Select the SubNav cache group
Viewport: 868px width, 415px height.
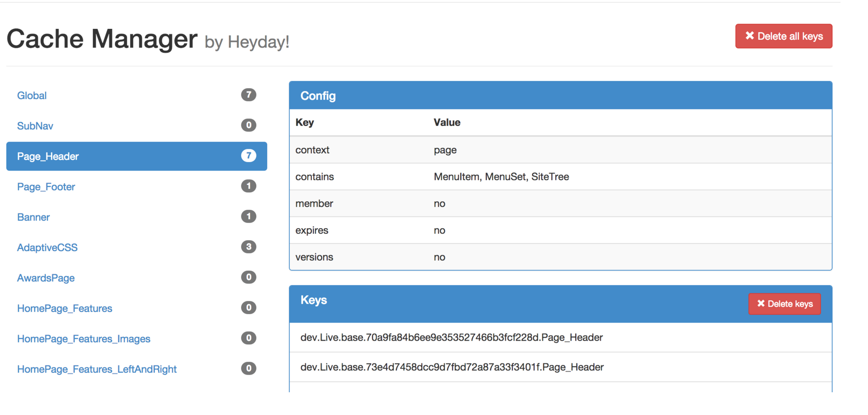coord(35,126)
